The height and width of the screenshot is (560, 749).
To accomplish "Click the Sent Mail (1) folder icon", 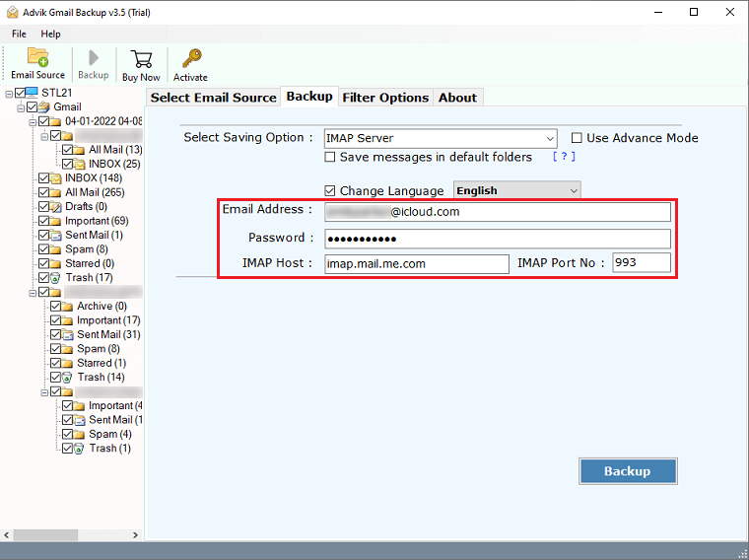I will coord(56,235).
